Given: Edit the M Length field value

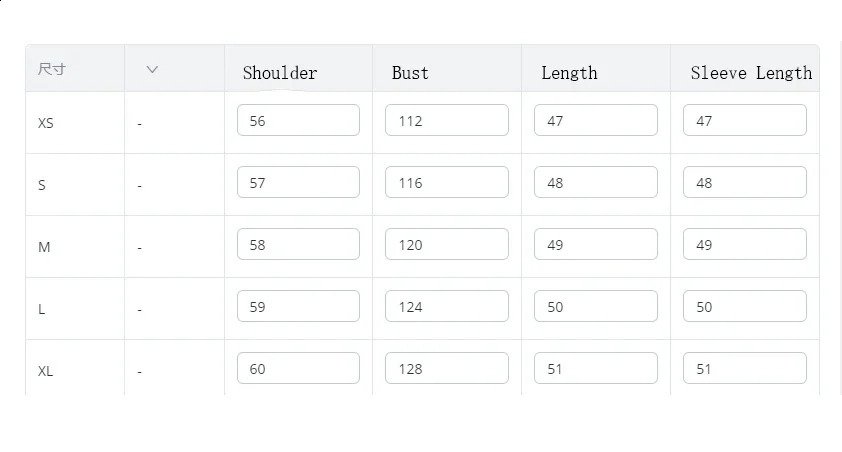Looking at the screenshot, I should 595,244.
